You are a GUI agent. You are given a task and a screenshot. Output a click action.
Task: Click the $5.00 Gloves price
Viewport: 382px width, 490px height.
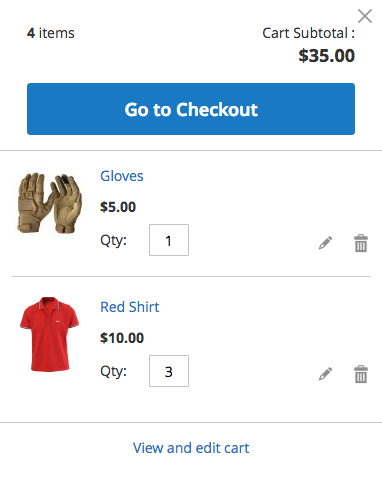[118, 207]
